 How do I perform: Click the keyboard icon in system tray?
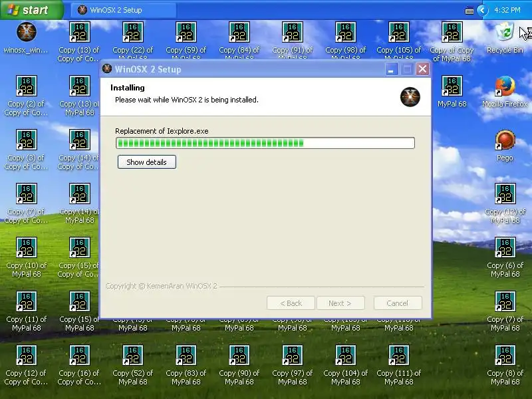469,11
